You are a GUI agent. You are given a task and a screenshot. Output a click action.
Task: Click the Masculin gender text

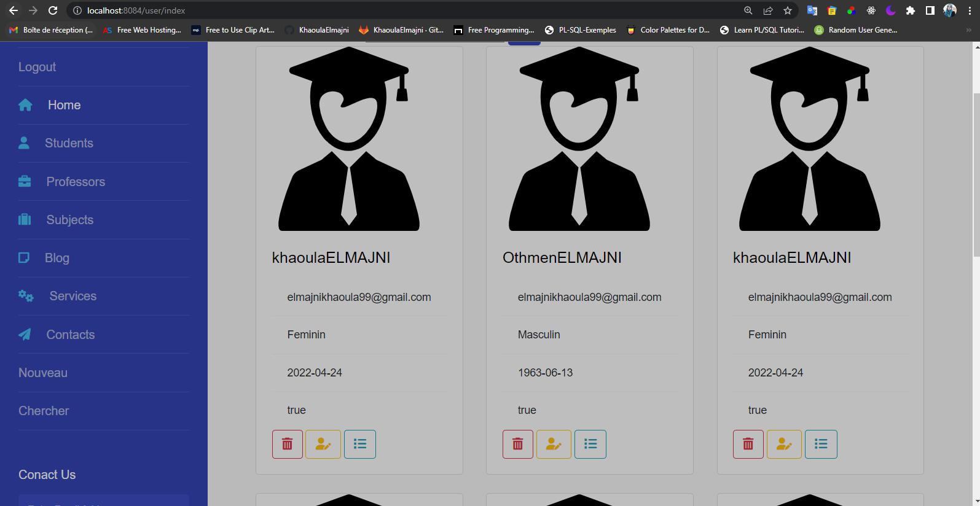coord(539,335)
